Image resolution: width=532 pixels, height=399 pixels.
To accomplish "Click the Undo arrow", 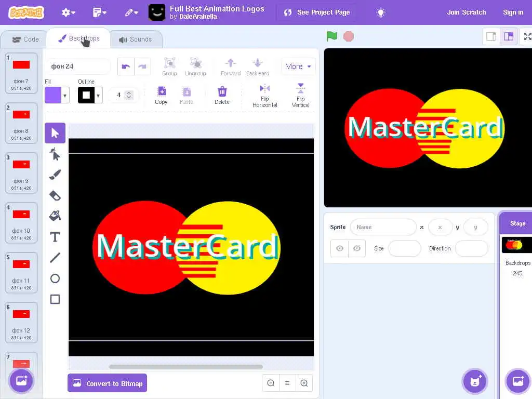I will 126,66.
